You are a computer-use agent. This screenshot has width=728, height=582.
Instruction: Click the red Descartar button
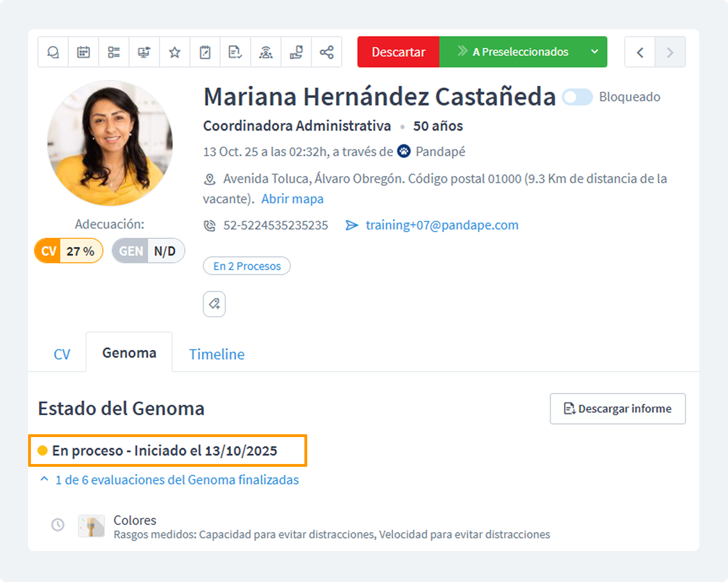398,52
